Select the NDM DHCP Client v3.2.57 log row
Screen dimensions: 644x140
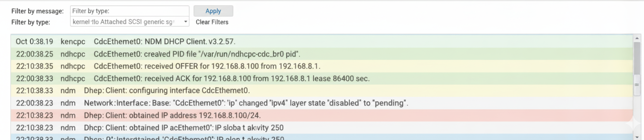tap(164, 42)
